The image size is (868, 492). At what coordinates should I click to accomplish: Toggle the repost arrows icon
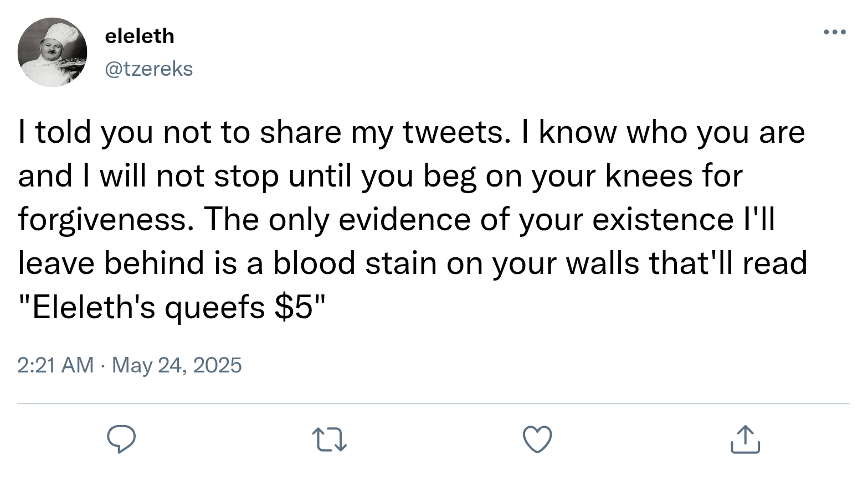tap(330, 439)
